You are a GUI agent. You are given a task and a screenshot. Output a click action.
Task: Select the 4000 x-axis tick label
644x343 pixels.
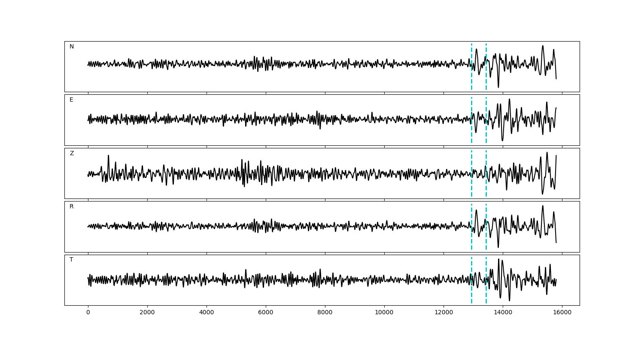(x=207, y=313)
